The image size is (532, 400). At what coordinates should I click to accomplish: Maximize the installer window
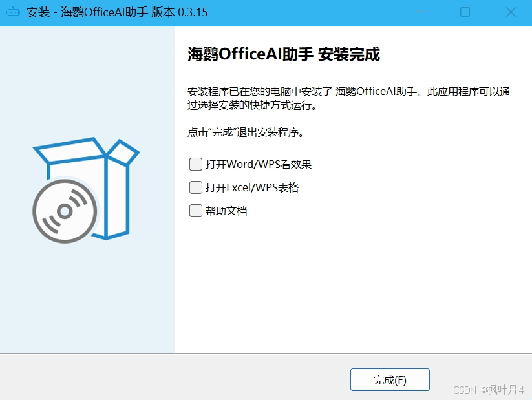tap(465, 12)
